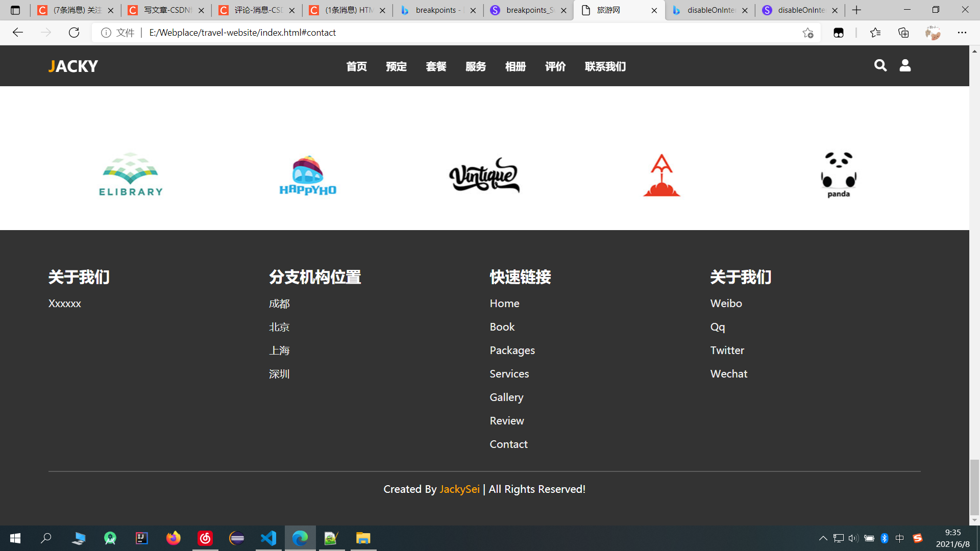
Task: Click the user account icon in site header
Action: pyautogui.click(x=905, y=65)
